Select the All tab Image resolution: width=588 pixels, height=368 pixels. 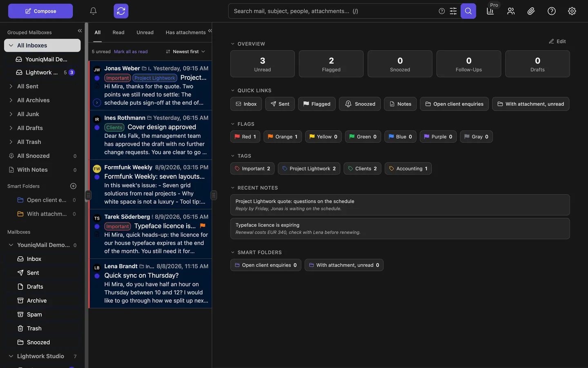click(97, 32)
